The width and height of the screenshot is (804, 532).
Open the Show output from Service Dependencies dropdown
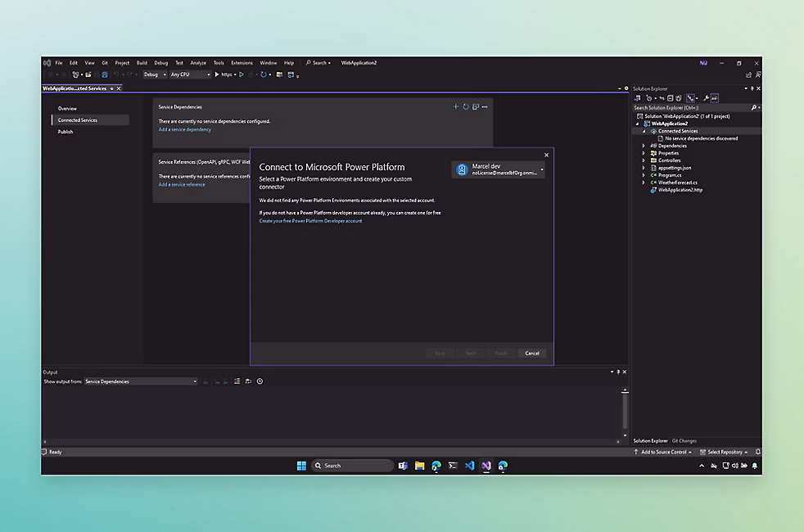141,381
